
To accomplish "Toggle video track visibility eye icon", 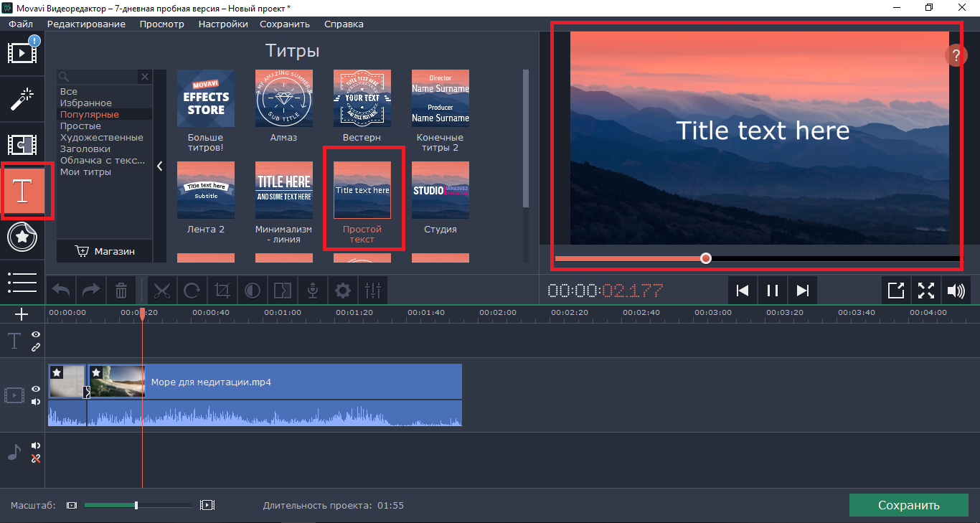I will point(36,389).
